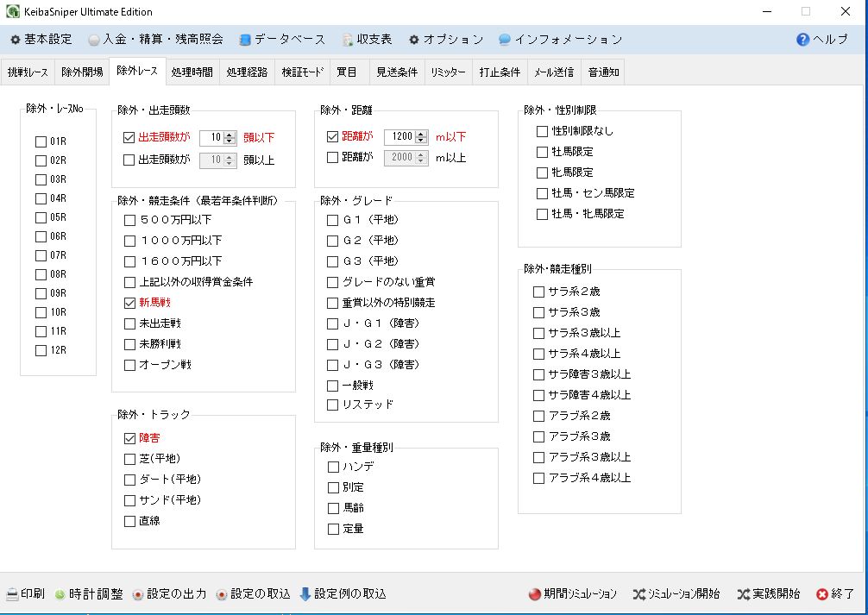Click up arrow on 頭以上 runner spinner
The image size is (868, 615).
(x=230, y=157)
